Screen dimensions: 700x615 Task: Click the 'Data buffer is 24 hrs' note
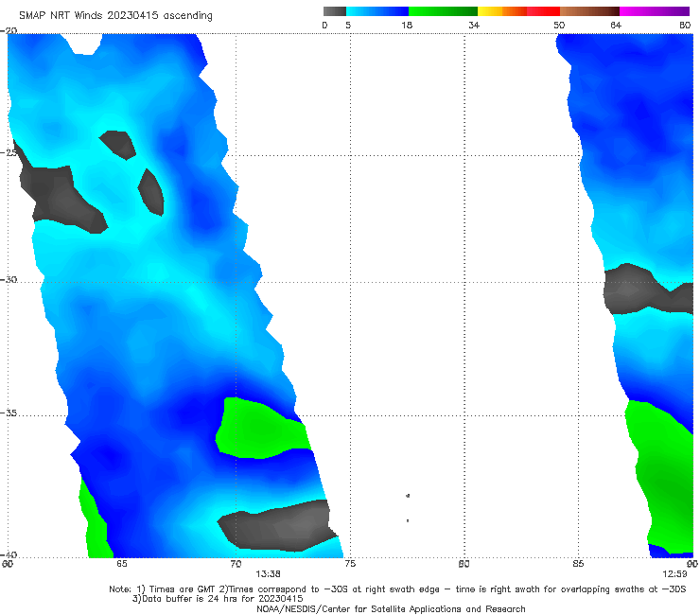tap(218, 599)
